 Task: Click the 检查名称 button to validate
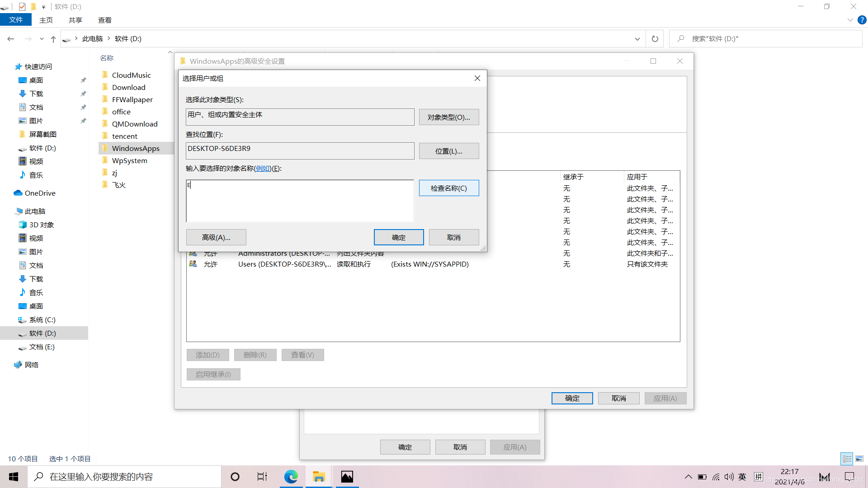pyautogui.click(x=449, y=188)
